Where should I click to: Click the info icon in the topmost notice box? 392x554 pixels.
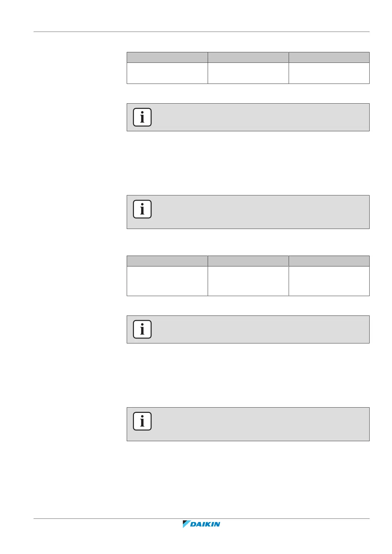[x=142, y=117]
